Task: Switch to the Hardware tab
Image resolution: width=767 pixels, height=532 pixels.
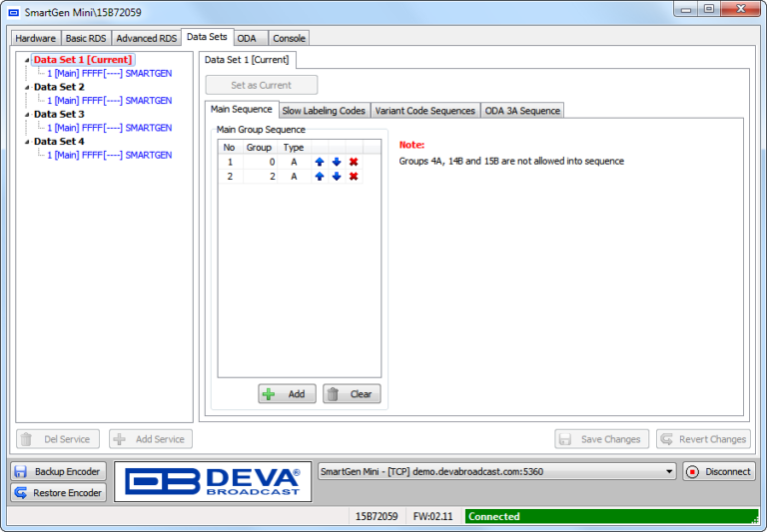Action: pyautogui.click(x=36, y=38)
